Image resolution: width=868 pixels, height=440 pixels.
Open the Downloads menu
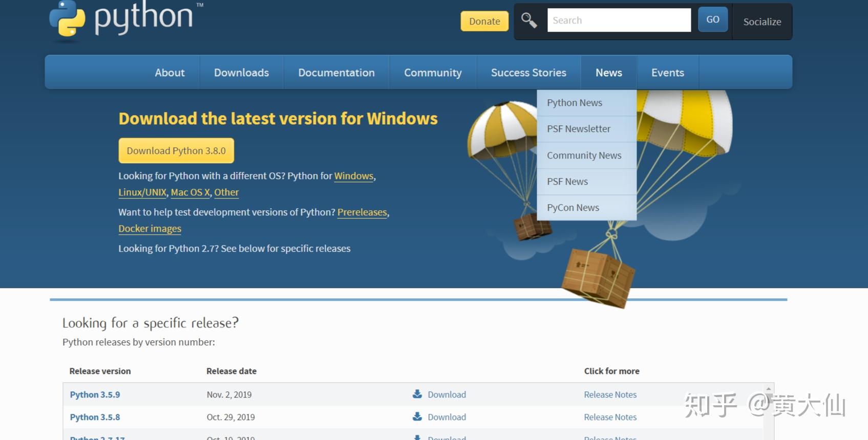coord(241,73)
